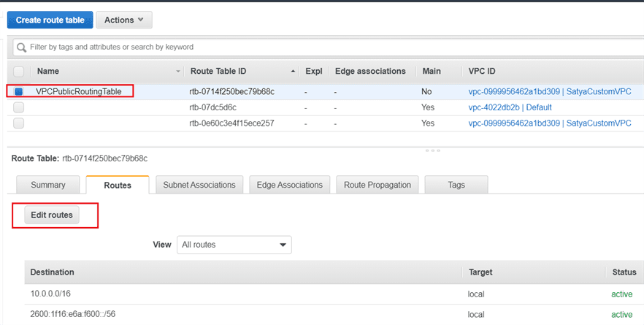The image size is (644, 325).
Task: Click the Edit routes button
Action: pyautogui.click(x=50, y=215)
